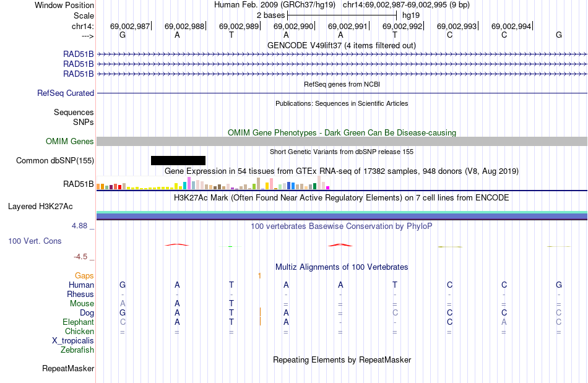Select the X_tropicalis alignment row label
Viewport: 588px width, 383px height.
tap(73, 341)
